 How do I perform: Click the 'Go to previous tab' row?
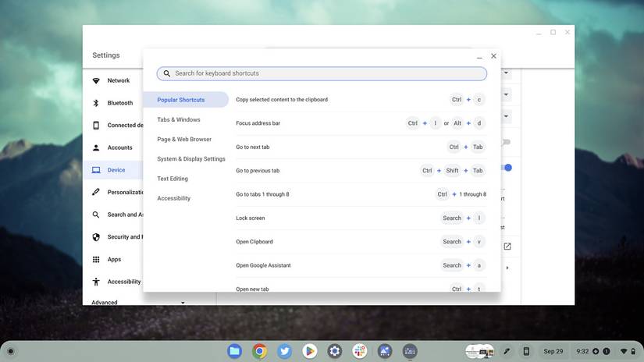pyautogui.click(x=361, y=171)
